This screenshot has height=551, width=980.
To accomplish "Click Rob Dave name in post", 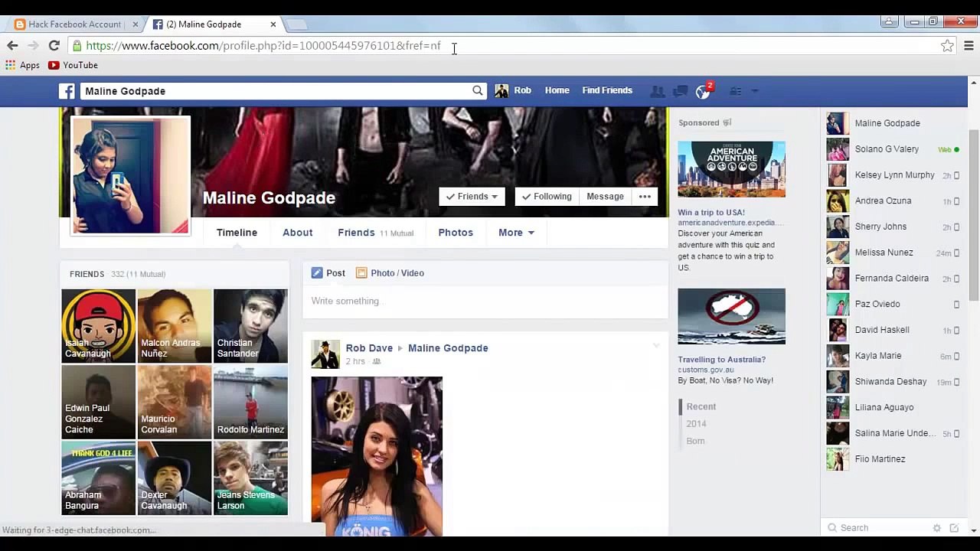I will coord(369,348).
